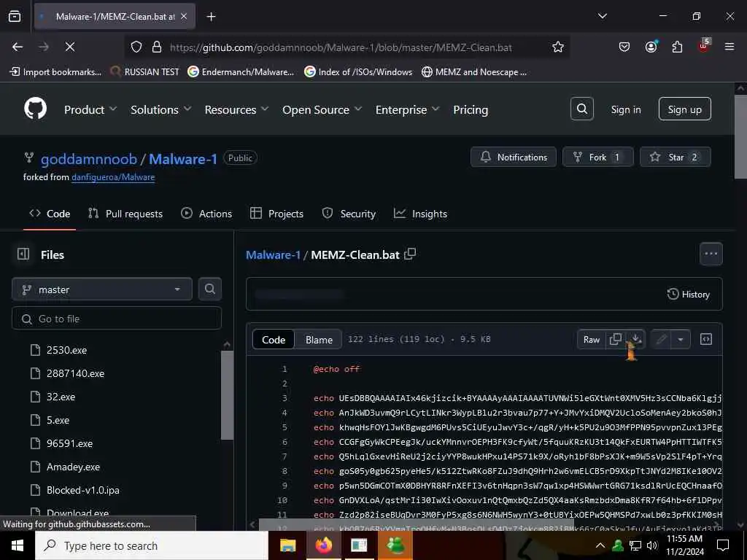Go back to previous page
The image size is (747, 560).
pyautogui.click(x=18, y=47)
